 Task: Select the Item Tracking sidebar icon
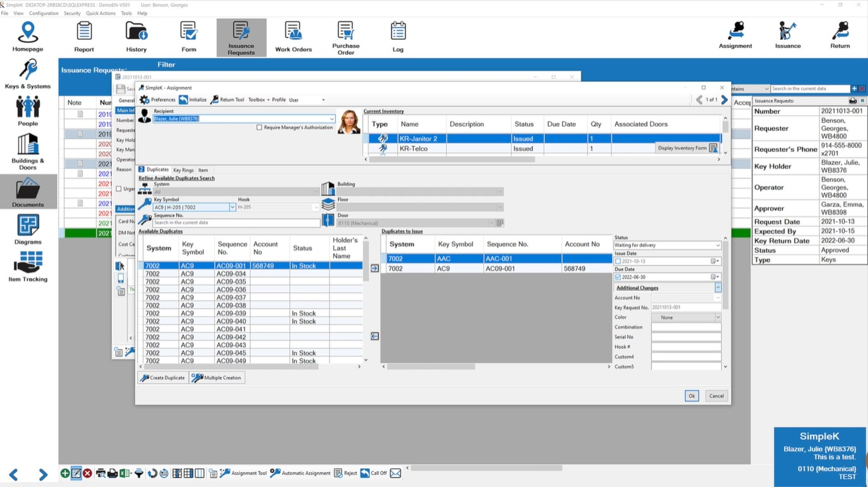pos(28,266)
